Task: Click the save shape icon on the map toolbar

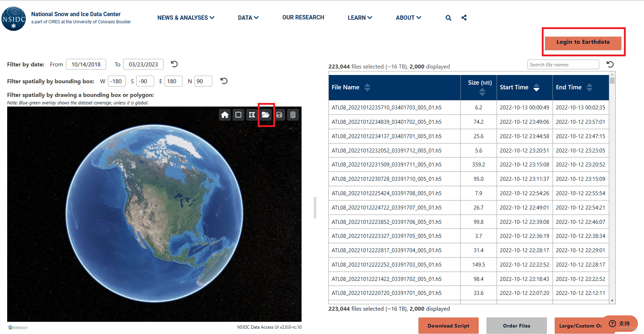Action: [279, 115]
